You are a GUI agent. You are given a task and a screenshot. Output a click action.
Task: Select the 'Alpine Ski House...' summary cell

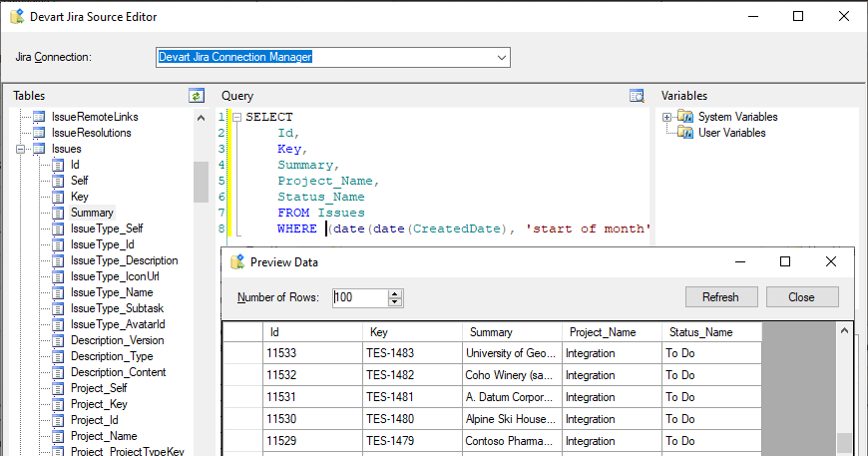(512, 419)
